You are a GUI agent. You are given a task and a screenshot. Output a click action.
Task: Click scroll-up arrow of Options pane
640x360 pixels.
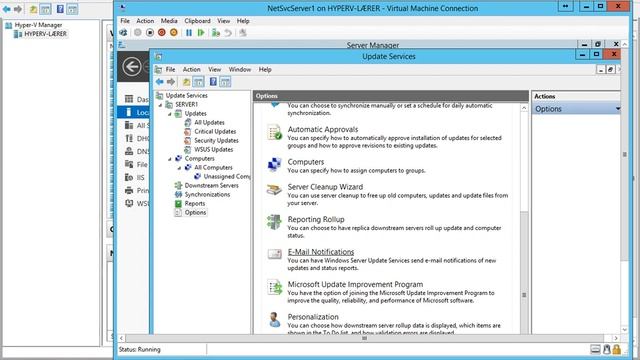[x=524, y=108]
